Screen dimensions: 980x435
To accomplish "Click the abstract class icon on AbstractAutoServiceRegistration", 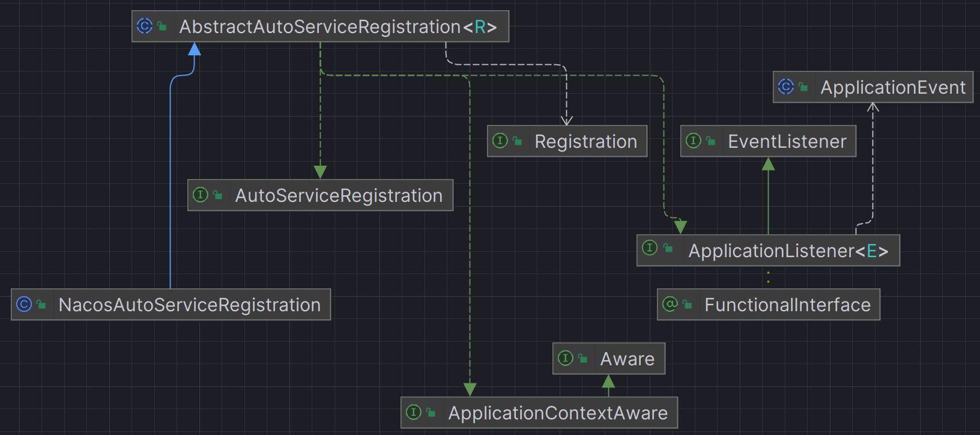I will coord(145,26).
